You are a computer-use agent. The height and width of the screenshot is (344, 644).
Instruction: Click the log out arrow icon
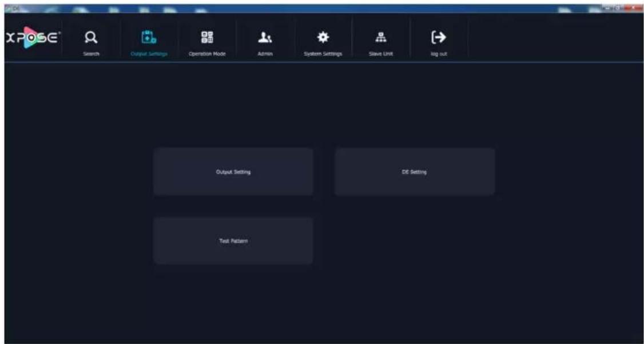438,37
